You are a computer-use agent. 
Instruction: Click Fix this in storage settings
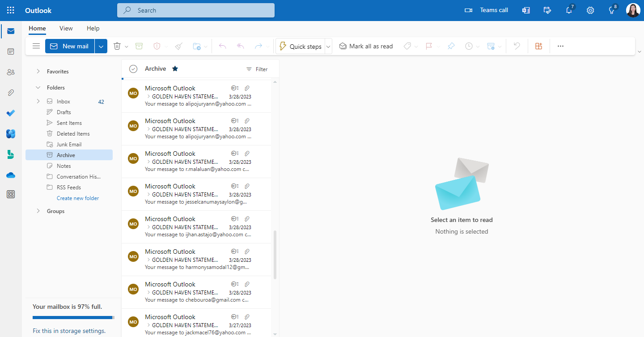point(69,331)
